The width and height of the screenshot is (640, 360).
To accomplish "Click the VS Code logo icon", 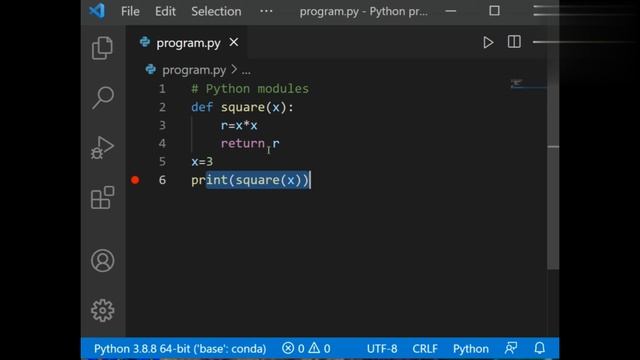I will coord(97,11).
